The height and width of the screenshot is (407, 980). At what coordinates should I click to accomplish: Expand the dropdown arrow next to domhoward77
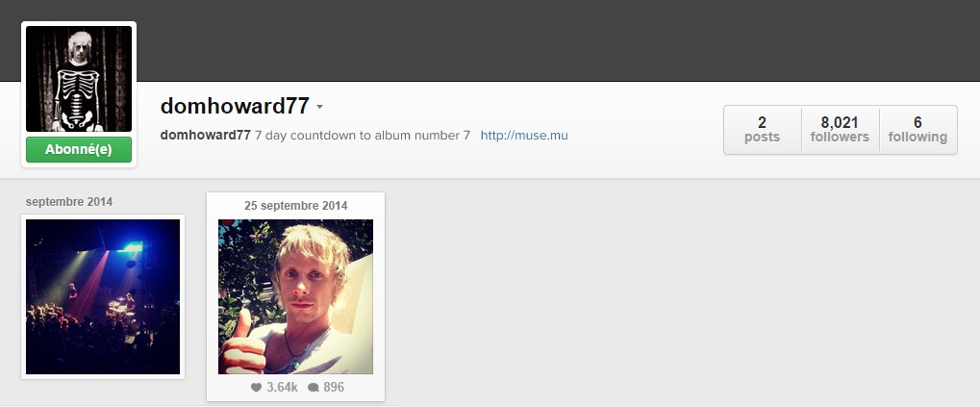[320, 107]
